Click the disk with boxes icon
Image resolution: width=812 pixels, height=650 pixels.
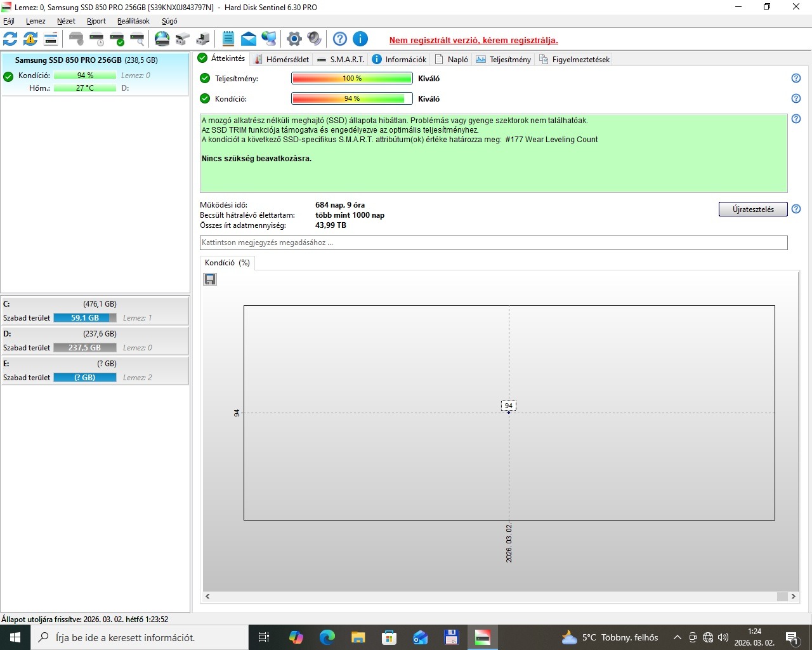[183, 39]
